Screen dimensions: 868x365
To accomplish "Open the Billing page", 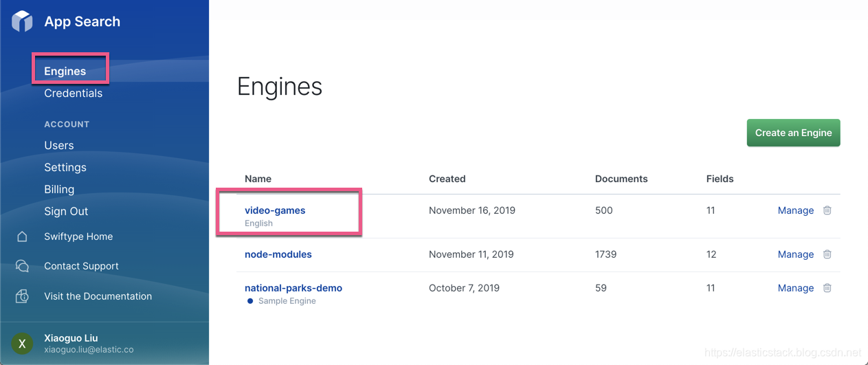I will [x=59, y=190].
